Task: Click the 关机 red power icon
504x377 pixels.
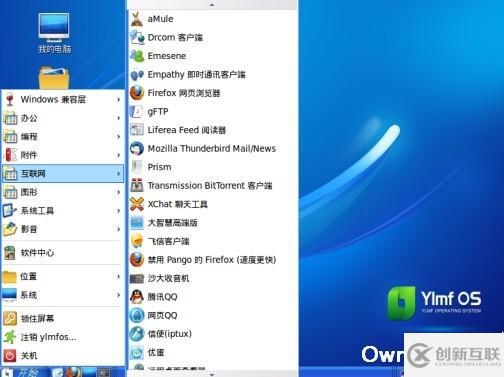Action: 10,356
